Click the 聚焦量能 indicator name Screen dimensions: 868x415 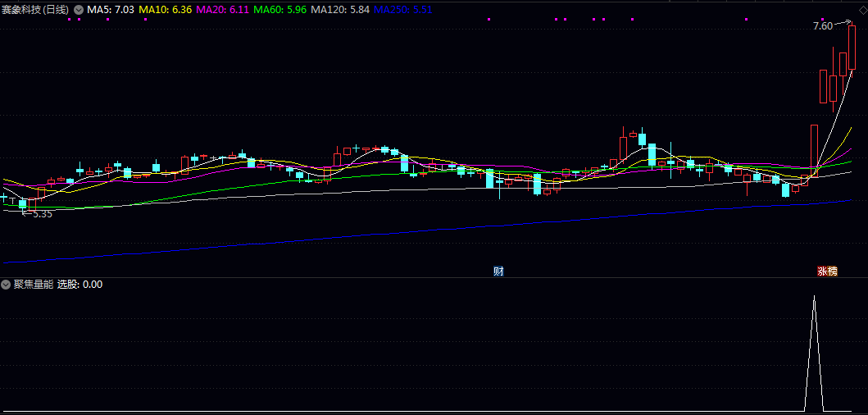[x=34, y=285]
